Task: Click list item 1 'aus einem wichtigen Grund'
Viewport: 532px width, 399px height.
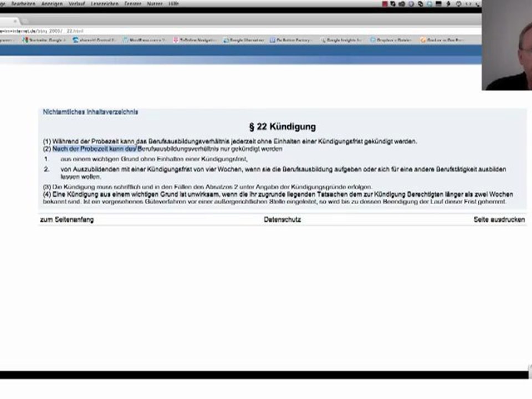Action: tap(154, 159)
